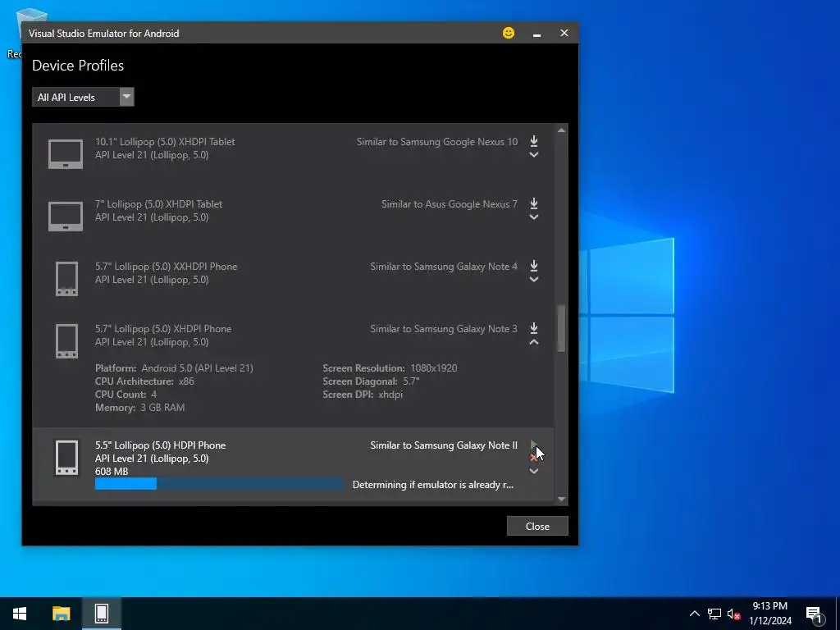This screenshot has height=630, width=840.
Task: Click the 10.1" tablet device icon
Action: [66, 153]
